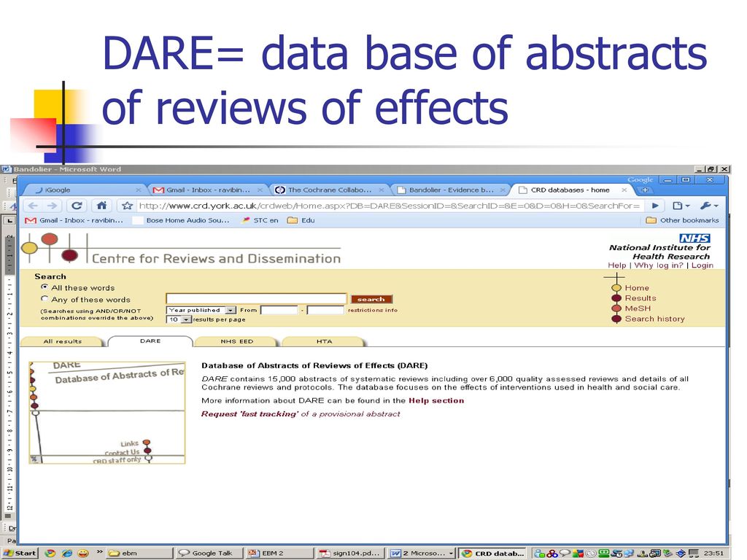The height and width of the screenshot is (560, 747).
Task: Click the Windows Start button
Action: tap(20, 553)
